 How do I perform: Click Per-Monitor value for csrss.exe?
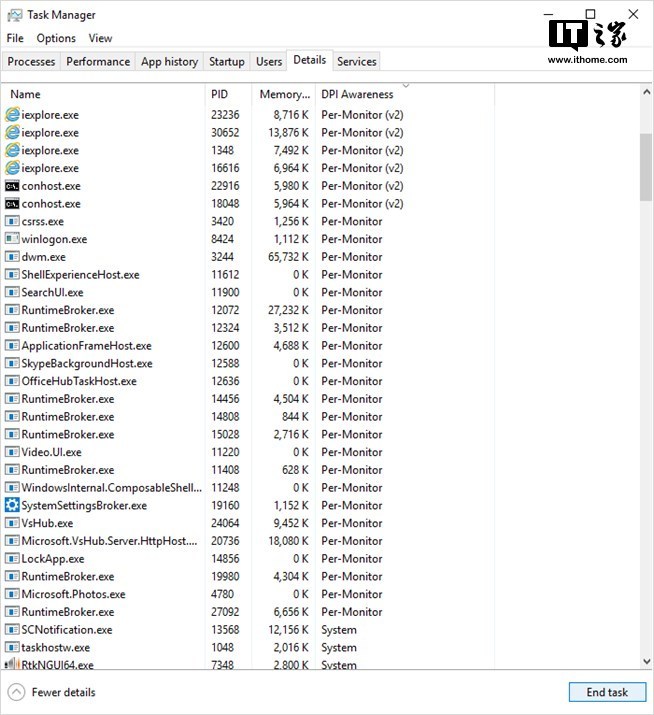pyautogui.click(x=352, y=222)
